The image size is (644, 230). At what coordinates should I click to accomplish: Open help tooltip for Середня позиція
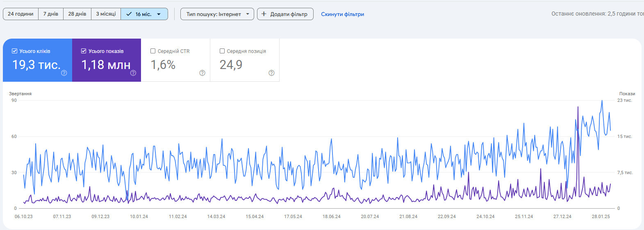271,73
